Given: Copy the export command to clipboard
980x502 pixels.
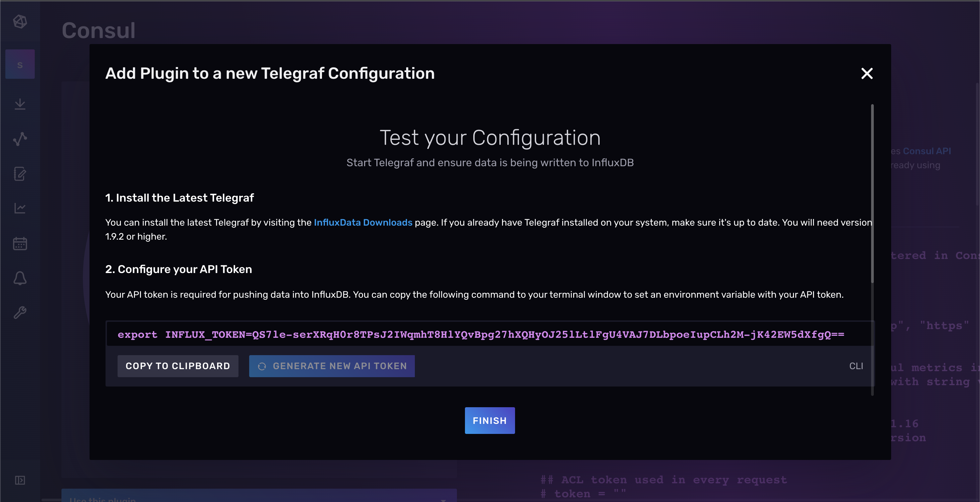Looking at the screenshot, I should tap(178, 366).
